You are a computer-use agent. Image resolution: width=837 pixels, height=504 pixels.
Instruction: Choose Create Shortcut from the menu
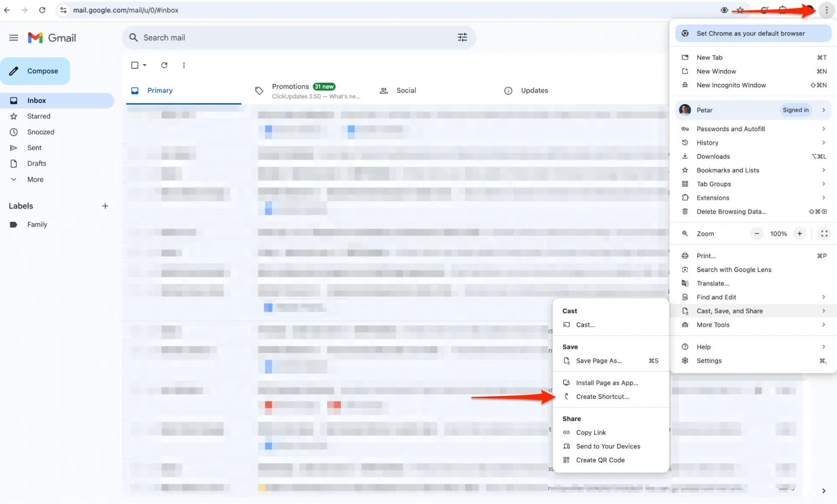602,396
